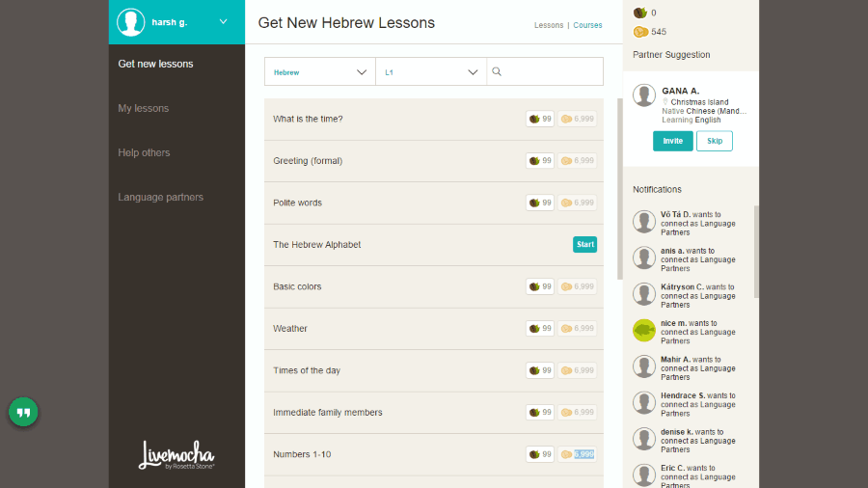The width and height of the screenshot is (868, 488).
Task: Click 6,999 coin price for Polite words
Action: (577, 203)
